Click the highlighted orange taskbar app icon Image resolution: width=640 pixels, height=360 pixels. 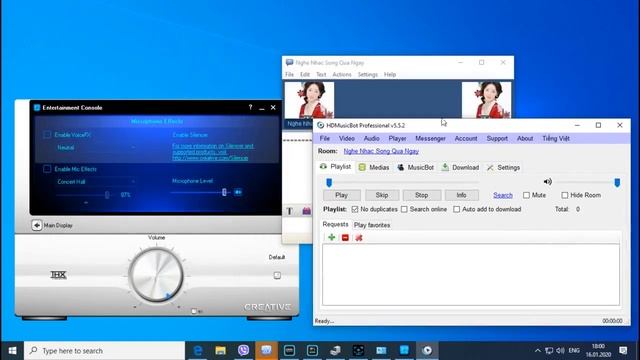click(x=266, y=350)
